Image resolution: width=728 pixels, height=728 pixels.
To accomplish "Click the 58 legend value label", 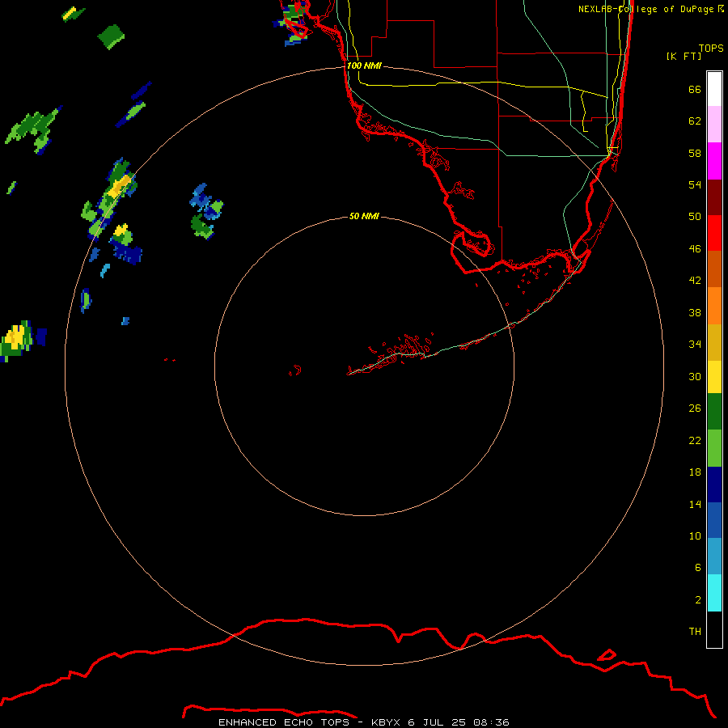I will point(695,153).
